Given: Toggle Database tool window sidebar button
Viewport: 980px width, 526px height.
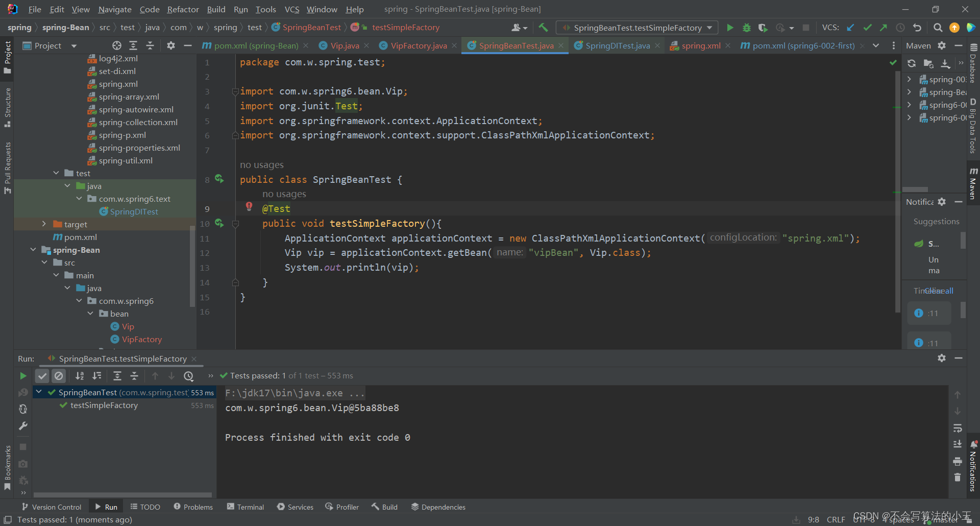Looking at the screenshot, I should 973,63.
